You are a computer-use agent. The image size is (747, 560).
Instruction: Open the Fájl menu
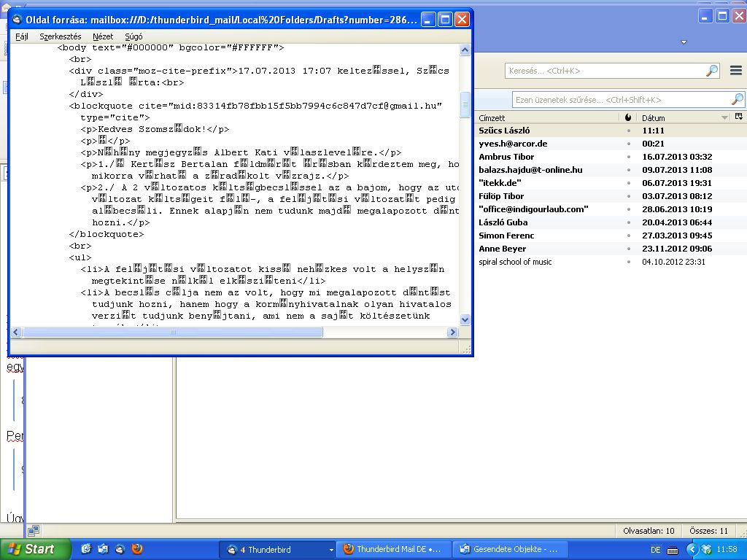tap(22, 36)
